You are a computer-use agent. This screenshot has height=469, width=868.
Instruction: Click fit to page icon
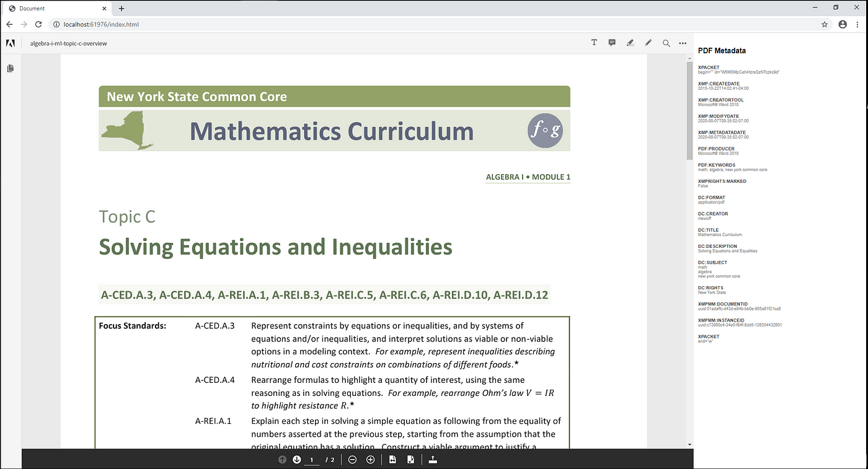coord(410,460)
